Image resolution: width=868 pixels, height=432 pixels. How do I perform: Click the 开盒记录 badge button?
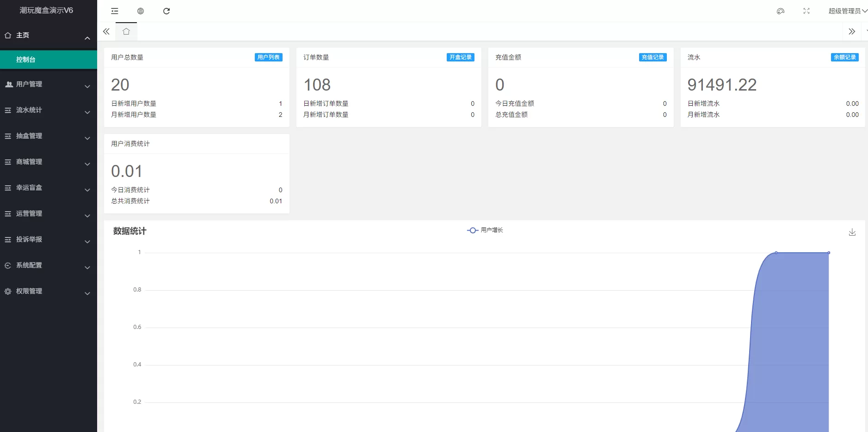pos(460,57)
